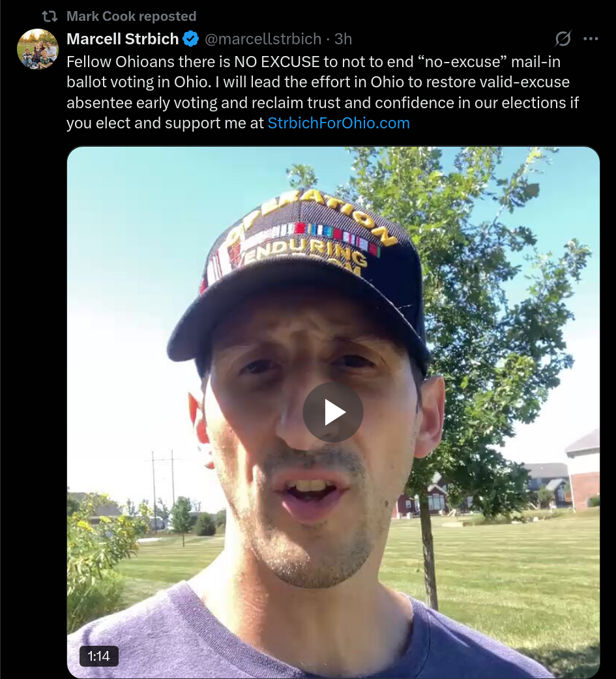This screenshot has height=679, width=616.
Task: Click the Operation Enduring Freedom cap in video
Action: 299,277
